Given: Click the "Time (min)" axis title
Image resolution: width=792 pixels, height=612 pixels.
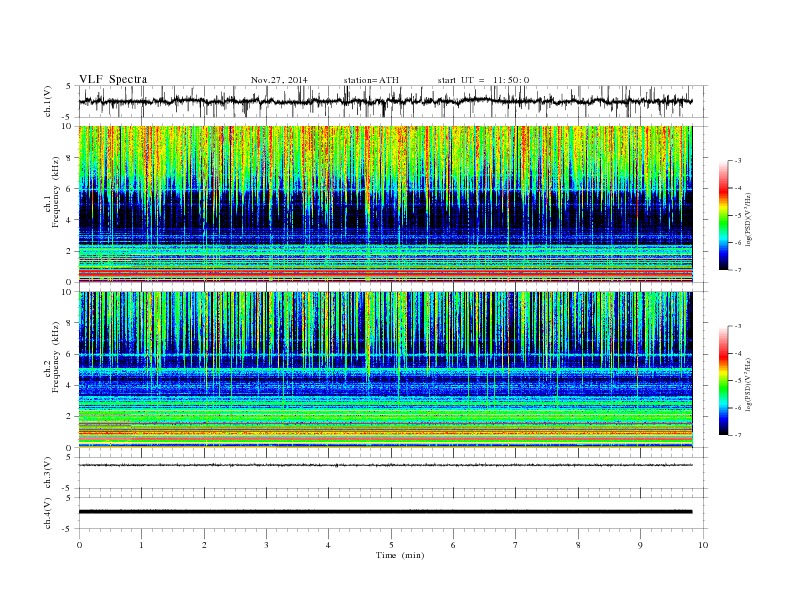Looking at the screenshot, I should pyautogui.click(x=400, y=555).
